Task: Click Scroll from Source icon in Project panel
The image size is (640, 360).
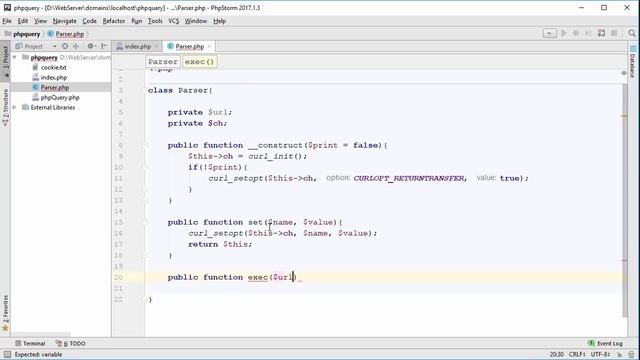Action: (65, 46)
